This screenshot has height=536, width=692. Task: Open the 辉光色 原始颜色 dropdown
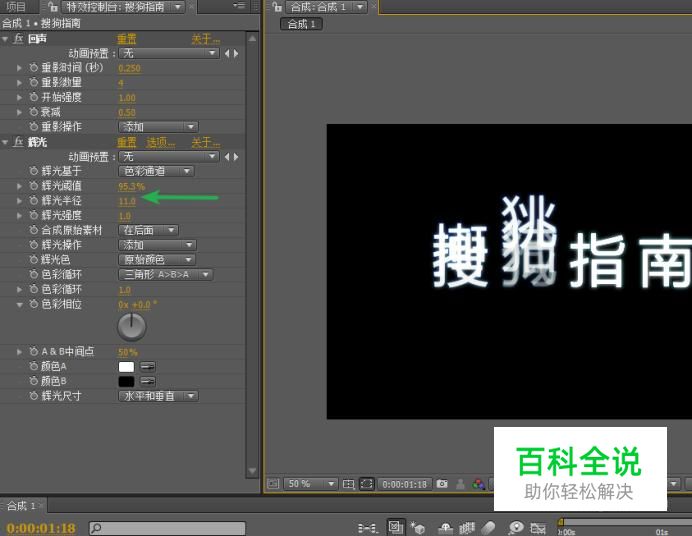coord(157,260)
